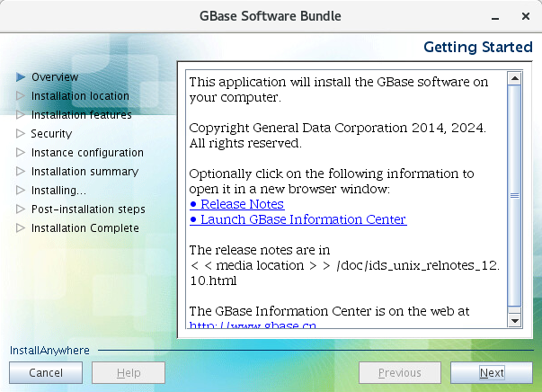
Task: Minimize the GBase Software Bundle window
Action: (x=495, y=16)
